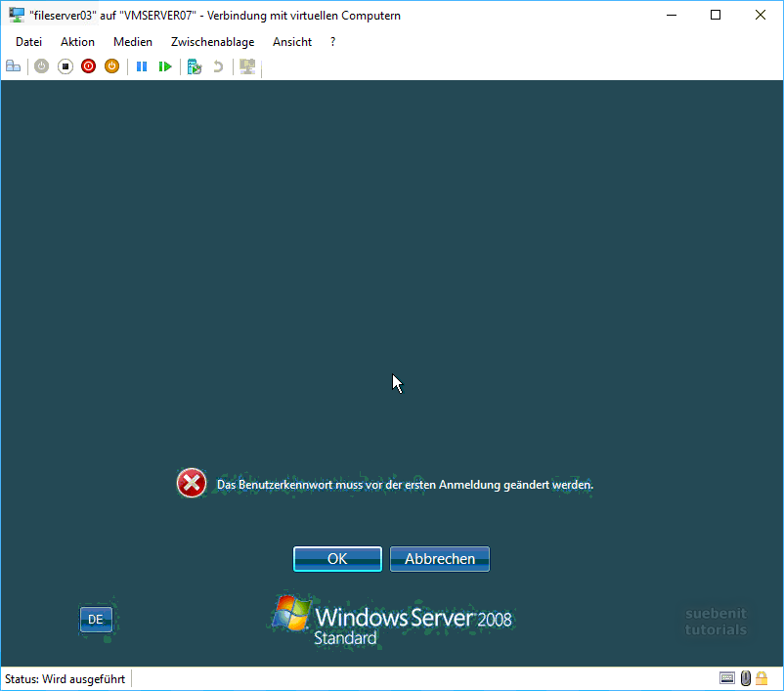Turn off the VM with the stop icon
The image size is (784, 691).
pyautogui.click(x=65, y=66)
